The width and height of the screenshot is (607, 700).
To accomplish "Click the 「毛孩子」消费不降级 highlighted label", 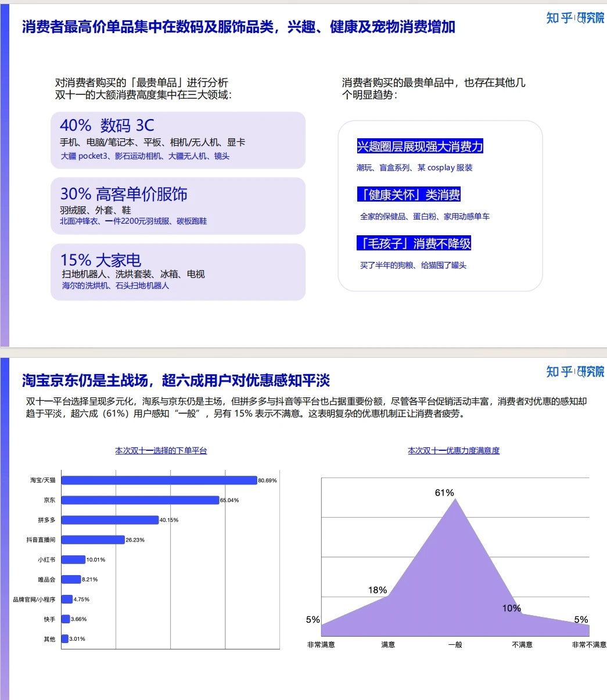I will [414, 243].
